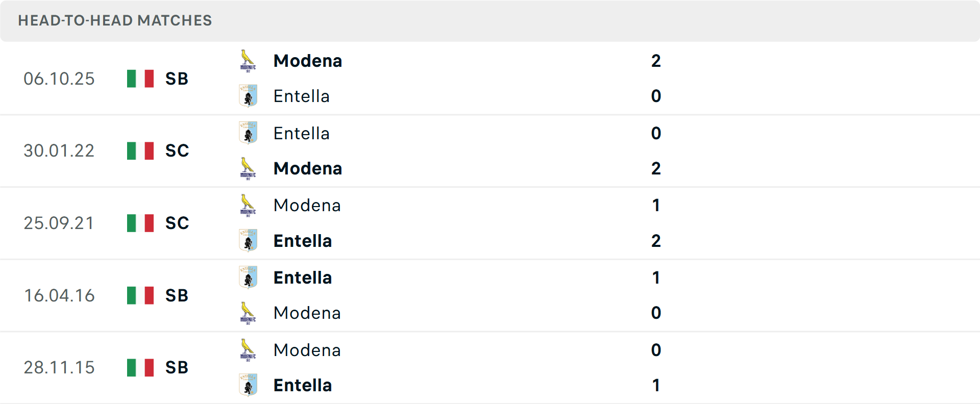Click the Modena team name in the first match
Image resolution: width=980 pixels, height=404 pixels.
pos(307,60)
